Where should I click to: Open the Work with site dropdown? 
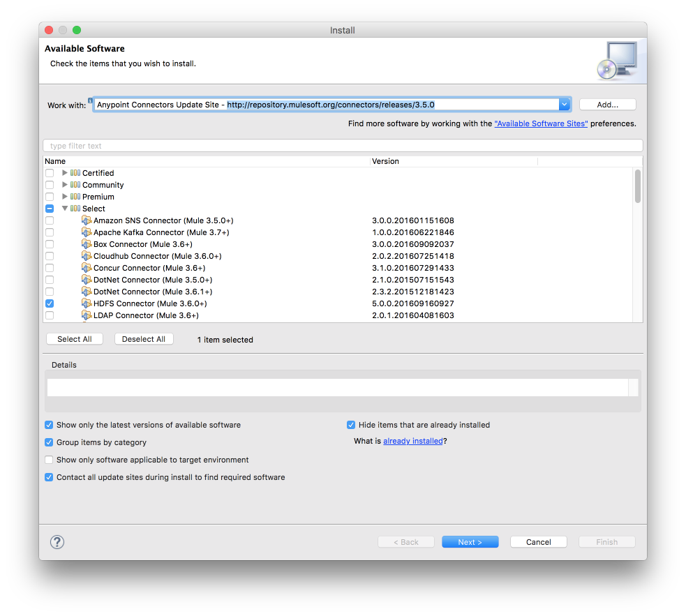(565, 105)
